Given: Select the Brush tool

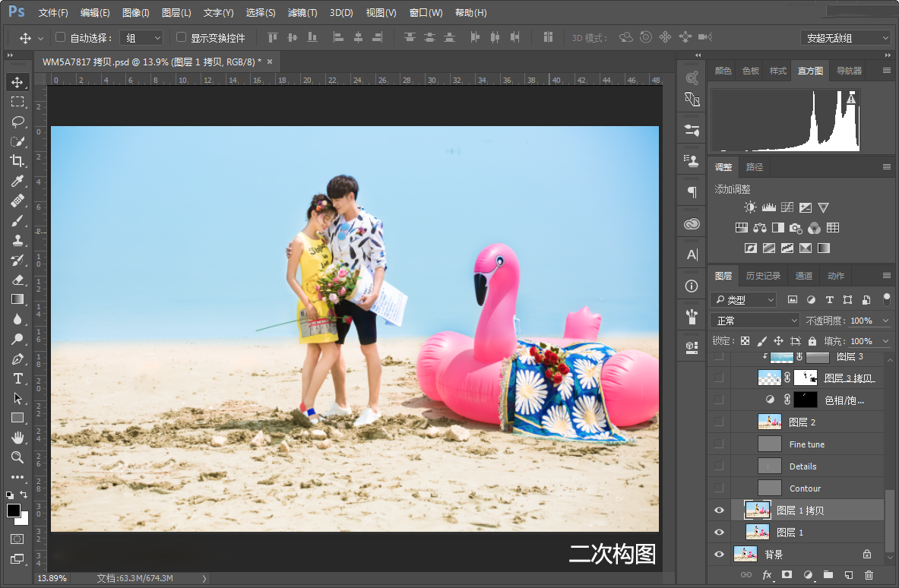Looking at the screenshot, I should pyautogui.click(x=17, y=220).
